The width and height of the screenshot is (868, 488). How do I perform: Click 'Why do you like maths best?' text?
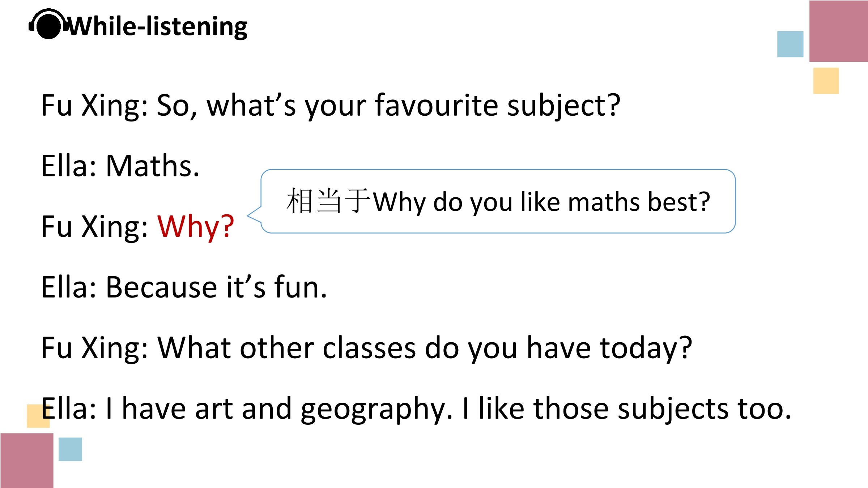tap(541, 202)
